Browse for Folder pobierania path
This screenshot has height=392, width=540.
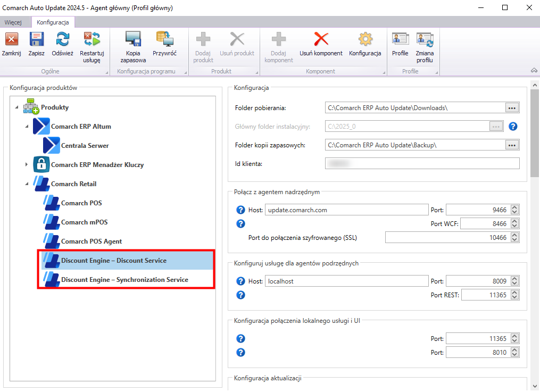pyautogui.click(x=512, y=108)
